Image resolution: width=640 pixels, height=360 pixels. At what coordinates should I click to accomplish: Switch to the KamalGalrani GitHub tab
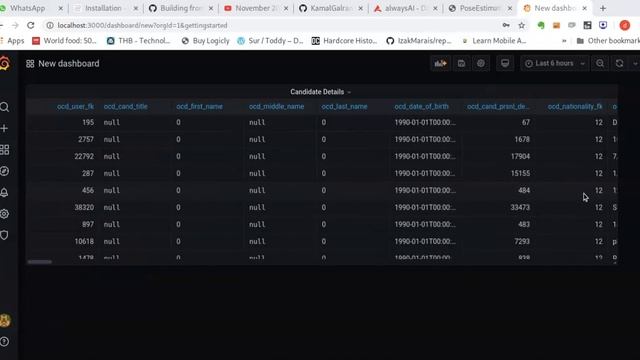pyautogui.click(x=331, y=8)
